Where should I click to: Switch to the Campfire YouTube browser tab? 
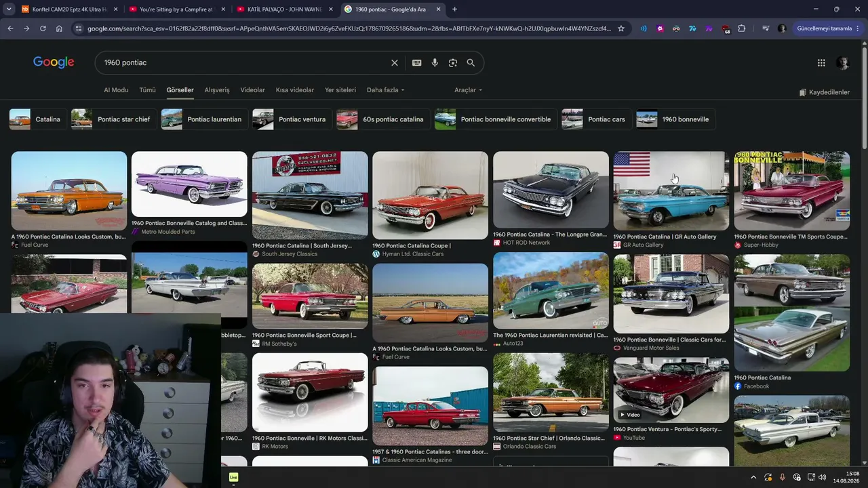tap(177, 9)
